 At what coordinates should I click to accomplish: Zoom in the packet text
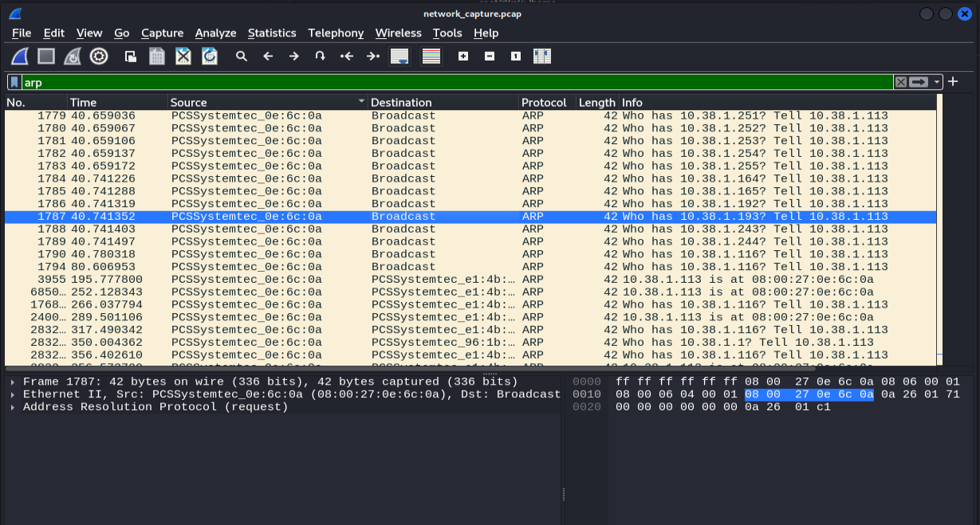[x=463, y=57]
